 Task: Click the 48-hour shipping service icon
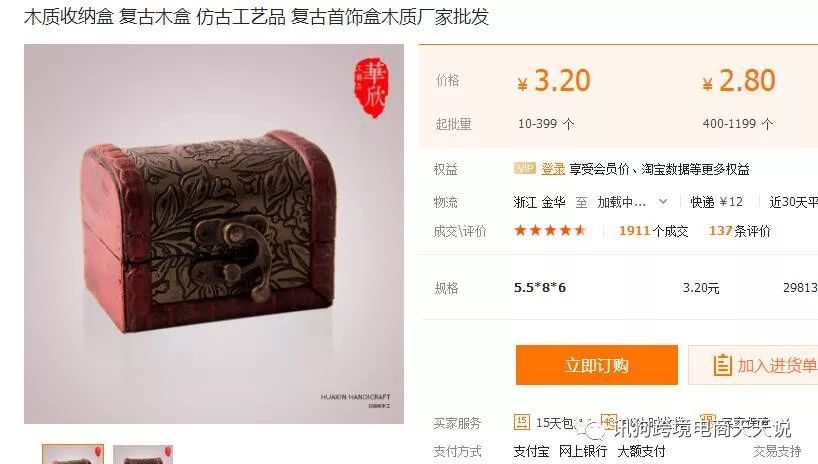[x=609, y=422]
